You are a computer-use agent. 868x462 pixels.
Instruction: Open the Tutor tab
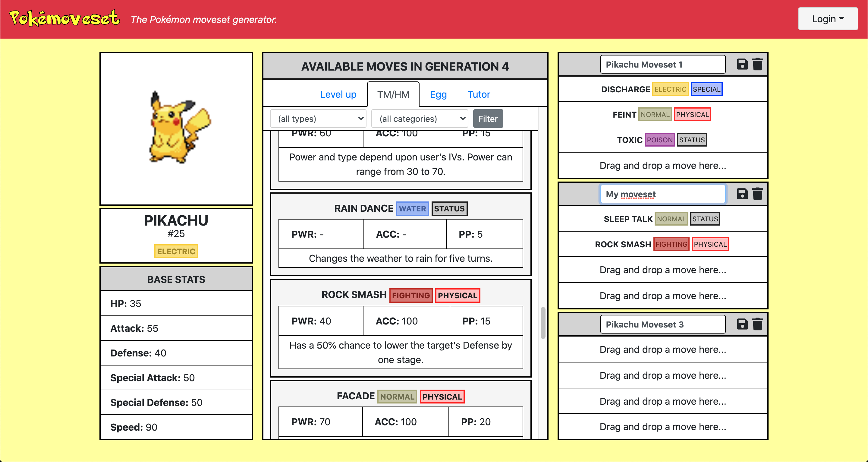479,94
